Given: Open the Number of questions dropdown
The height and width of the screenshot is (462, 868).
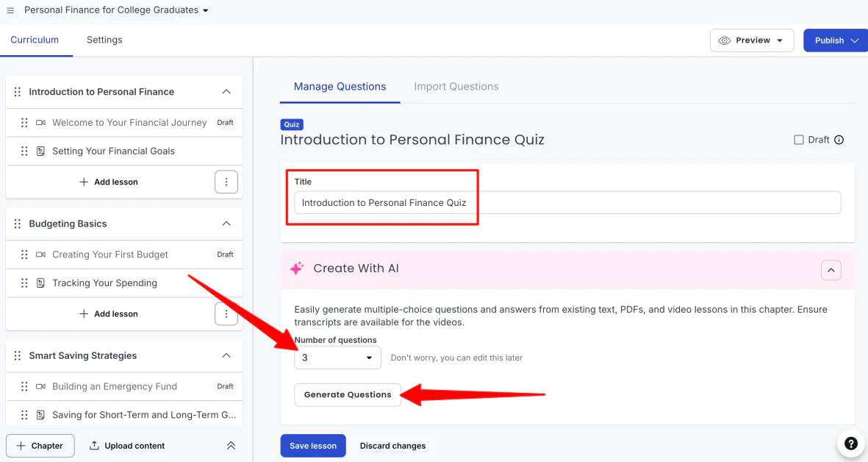Looking at the screenshot, I should tap(337, 358).
